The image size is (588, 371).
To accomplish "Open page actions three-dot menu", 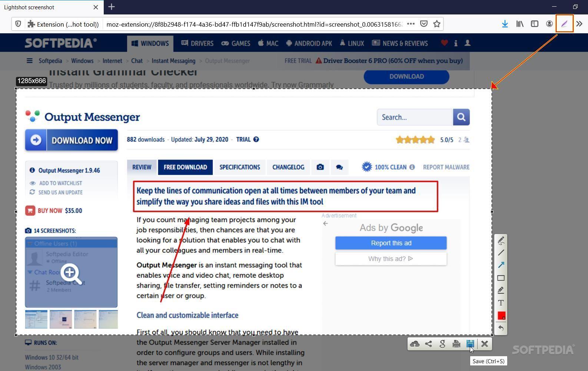I will 411,24.
